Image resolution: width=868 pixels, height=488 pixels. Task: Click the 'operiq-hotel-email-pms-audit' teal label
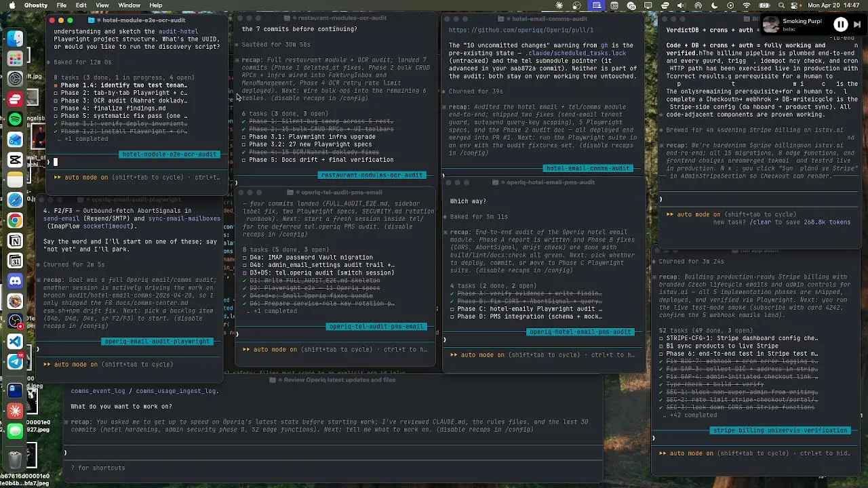pyautogui.click(x=580, y=332)
